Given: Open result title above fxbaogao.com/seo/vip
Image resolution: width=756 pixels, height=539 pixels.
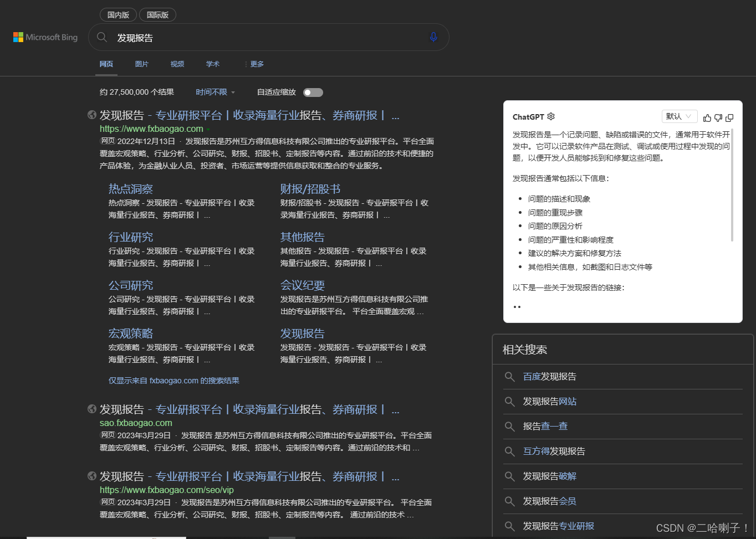Looking at the screenshot, I should coord(249,476).
